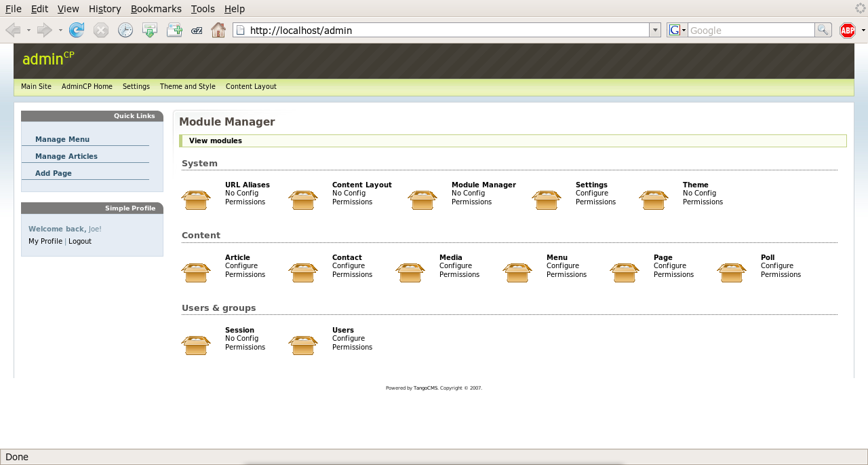Open the Add Page quick link
This screenshot has width=868, height=465.
point(54,173)
